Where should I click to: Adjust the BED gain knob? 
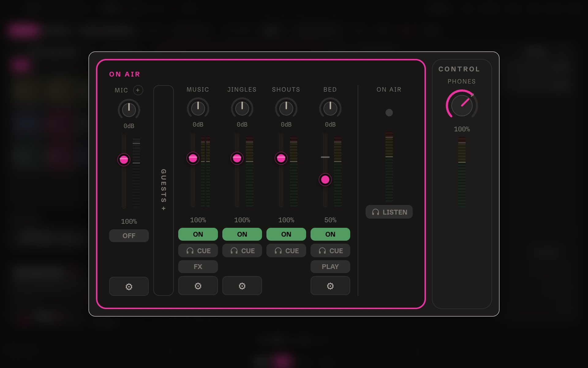[330, 108]
